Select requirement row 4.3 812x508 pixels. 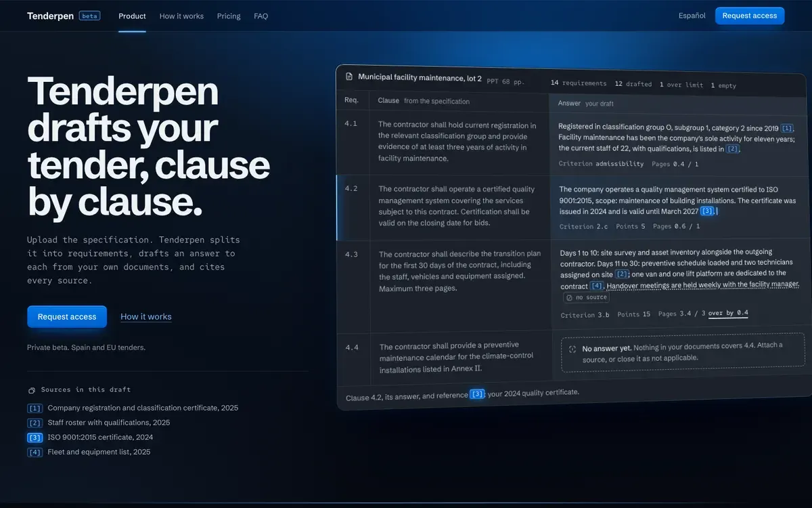[x=574, y=287]
